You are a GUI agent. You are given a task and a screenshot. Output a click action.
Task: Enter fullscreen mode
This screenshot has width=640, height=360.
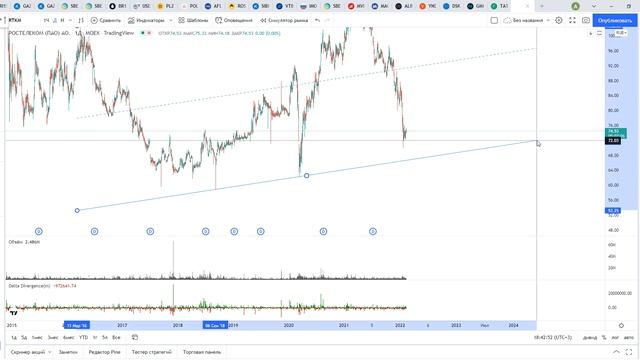click(572, 20)
